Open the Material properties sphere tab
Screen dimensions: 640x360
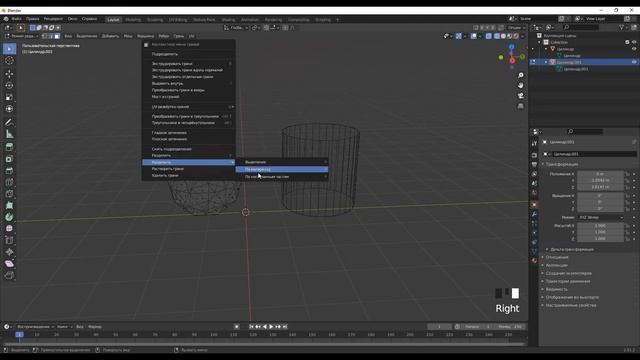pos(534,260)
